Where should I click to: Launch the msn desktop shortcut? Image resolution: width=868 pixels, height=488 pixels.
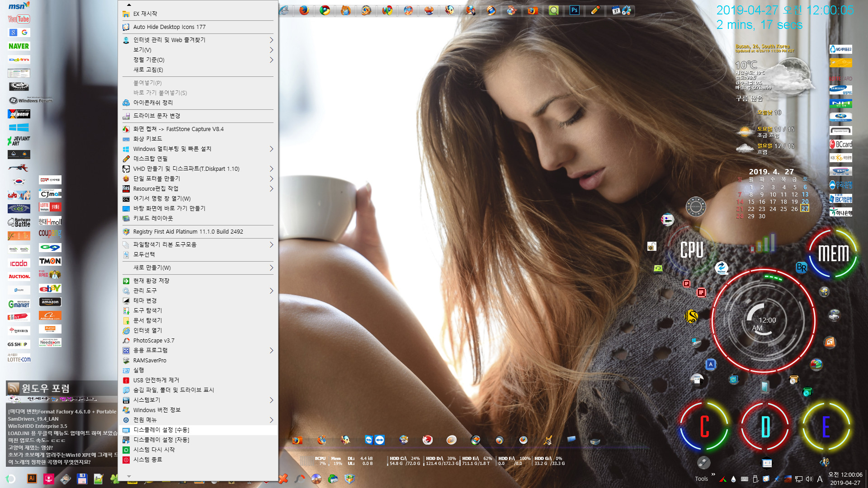tap(19, 6)
